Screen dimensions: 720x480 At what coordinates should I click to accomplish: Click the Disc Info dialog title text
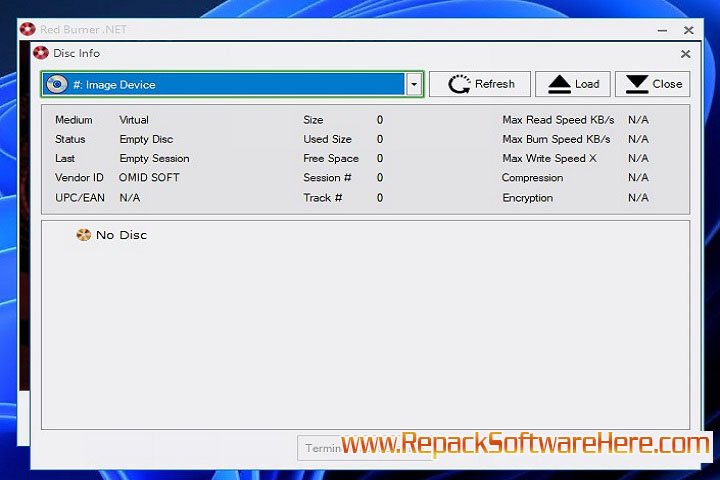[76, 53]
